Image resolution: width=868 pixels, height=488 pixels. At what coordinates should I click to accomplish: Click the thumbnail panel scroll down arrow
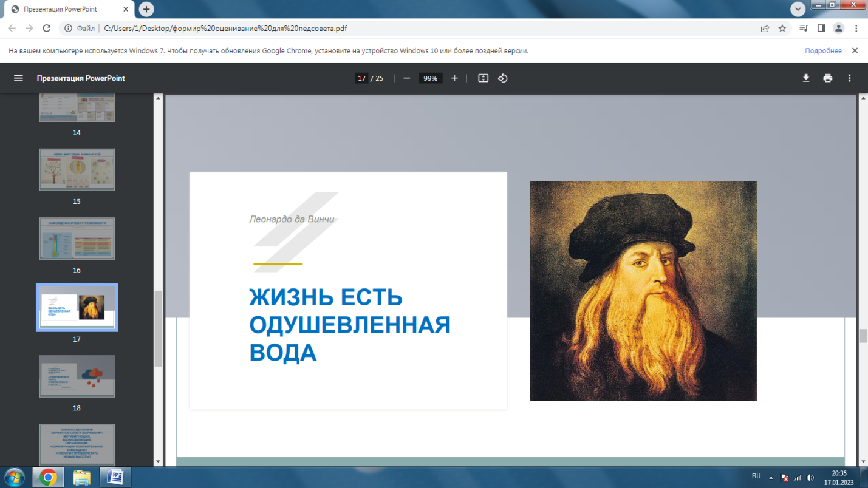tap(158, 461)
